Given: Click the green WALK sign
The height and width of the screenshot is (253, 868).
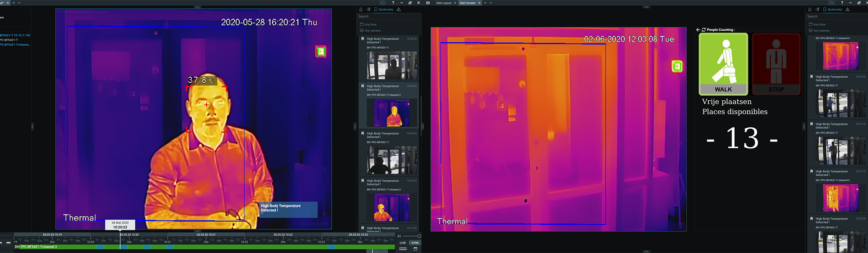Looking at the screenshot, I should click(723, 64).
